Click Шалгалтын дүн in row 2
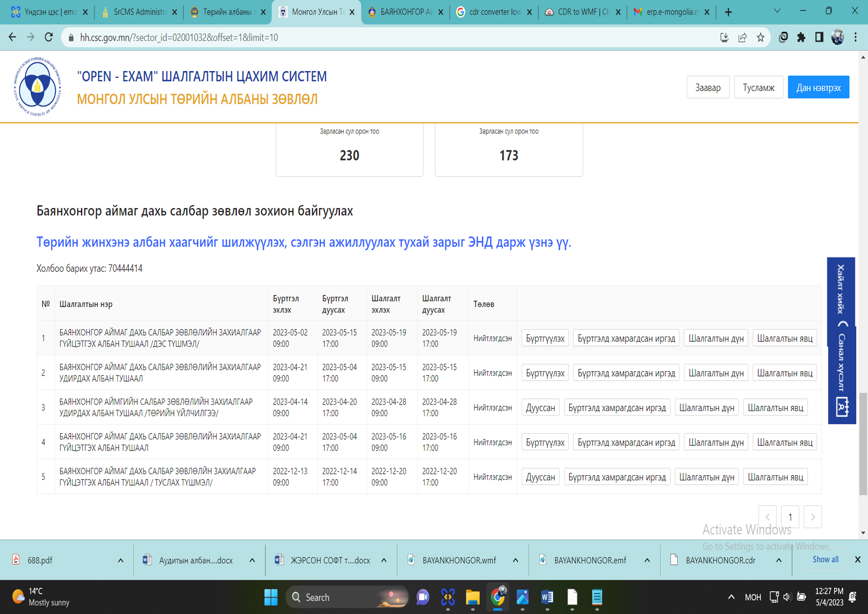The height and width of the screenshot is (614, 868). 716,373
